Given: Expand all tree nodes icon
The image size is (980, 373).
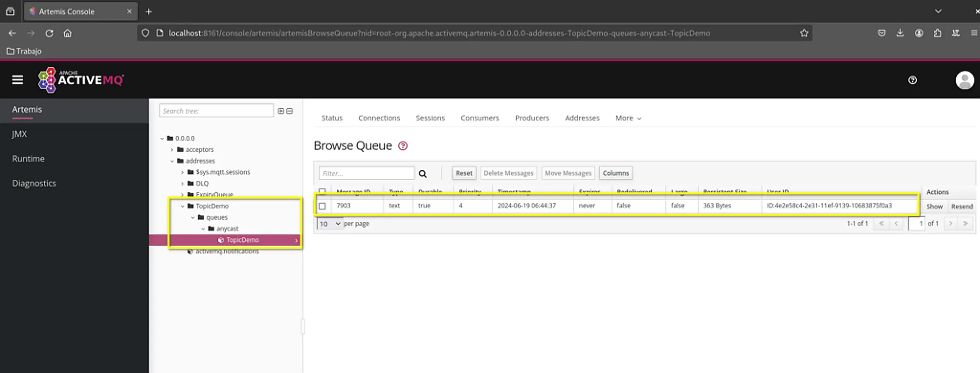Looking at the screenshot, I should click(x=281, y=111).
